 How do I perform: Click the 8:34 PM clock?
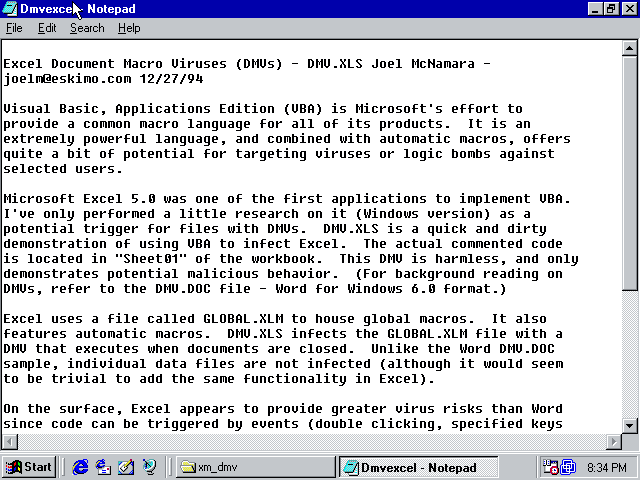point(607,467)
